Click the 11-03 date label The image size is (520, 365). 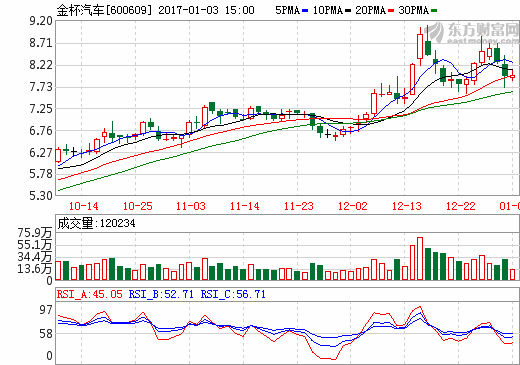191,206
